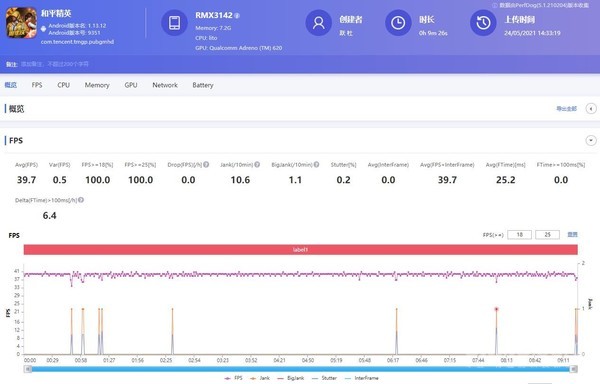
Task: Open help icon next to BigJank(/10min)
Action: tap(316, 164)
